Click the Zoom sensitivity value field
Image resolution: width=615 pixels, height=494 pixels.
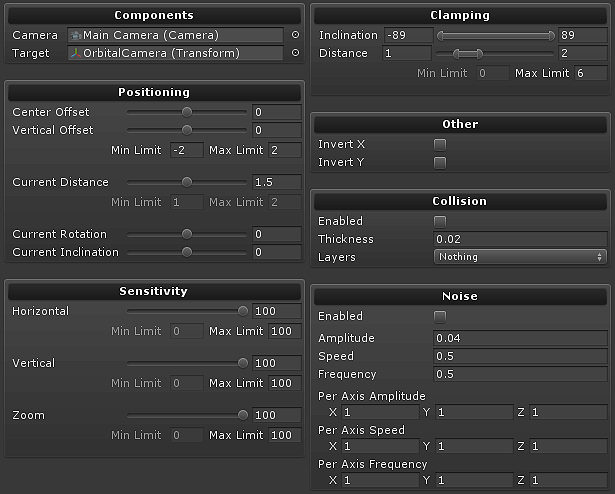277,415
